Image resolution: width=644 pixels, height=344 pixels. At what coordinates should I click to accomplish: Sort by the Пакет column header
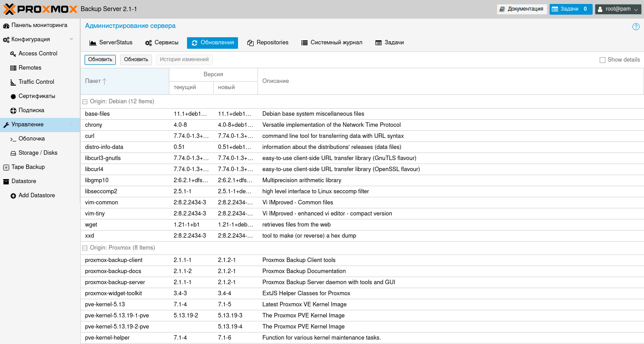point(124,81)
